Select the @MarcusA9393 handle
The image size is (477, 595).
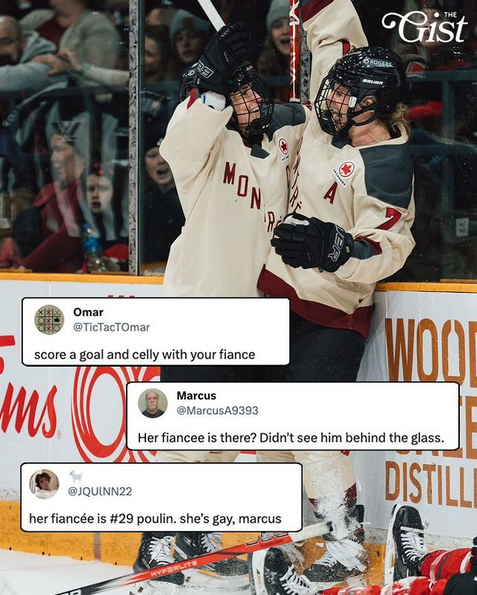217,411
